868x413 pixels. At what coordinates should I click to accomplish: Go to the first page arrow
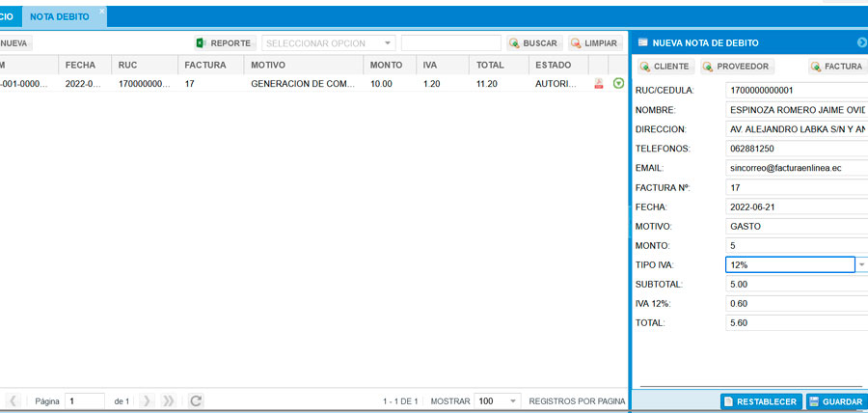click(14, 400)
